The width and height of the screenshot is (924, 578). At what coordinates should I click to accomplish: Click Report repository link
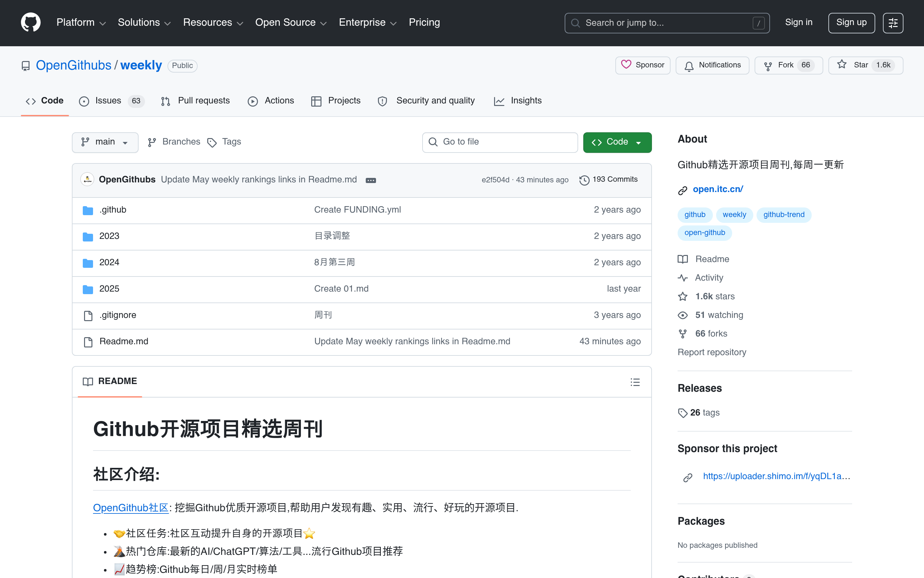tap(712, 353)
